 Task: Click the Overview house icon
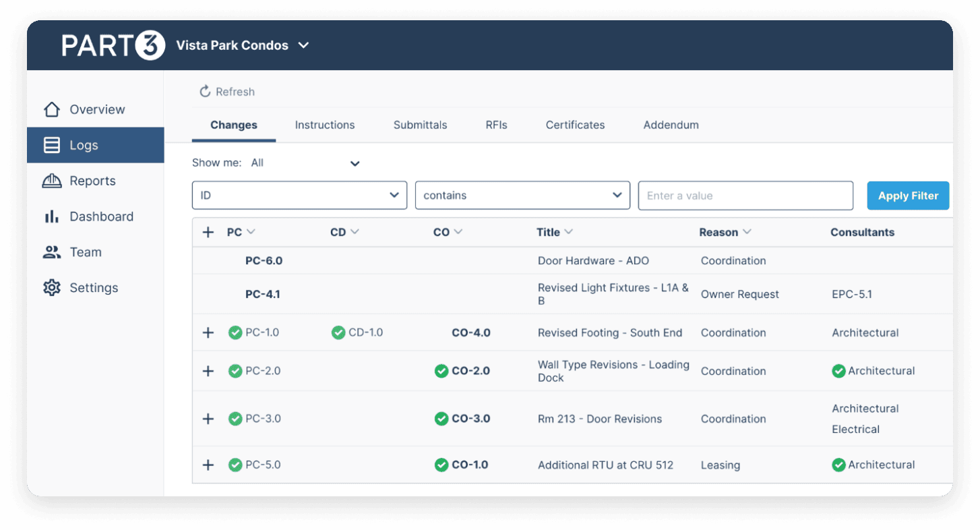(52, 109)
